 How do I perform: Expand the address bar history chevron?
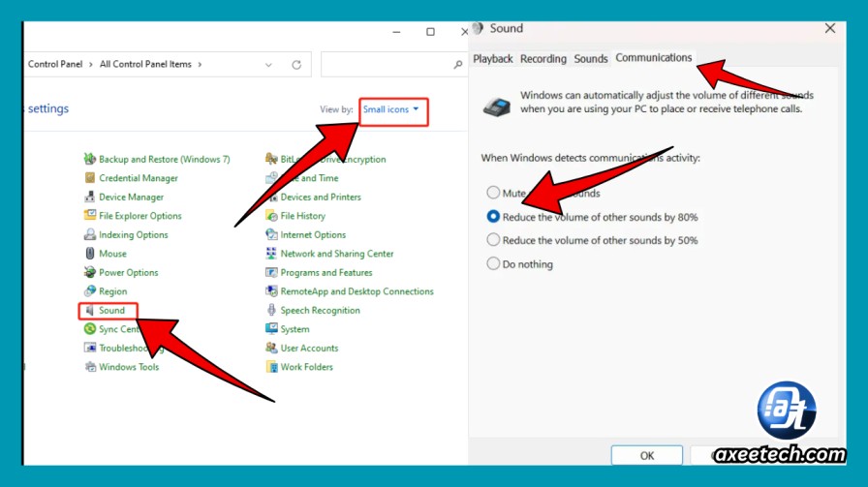tap(268, 65)
